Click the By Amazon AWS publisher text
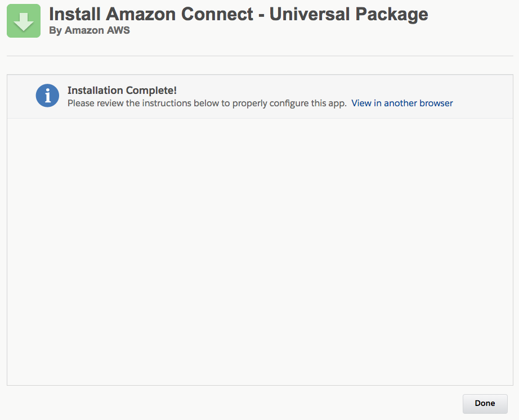Viewport: 519px width, 420px height. [90, 30]
